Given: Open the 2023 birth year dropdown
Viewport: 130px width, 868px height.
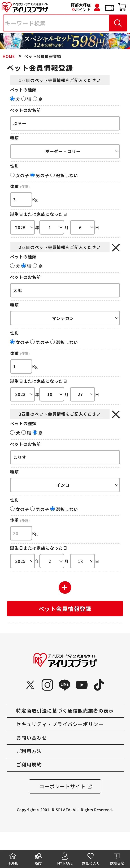Looking at the screenshot, I should tap(23, 394).
